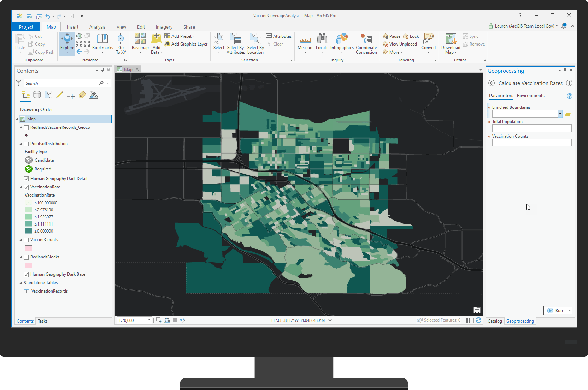This screenshot has width=588, height=390.
Task: Click View Unplaced labels button
Action: point(400,44)
